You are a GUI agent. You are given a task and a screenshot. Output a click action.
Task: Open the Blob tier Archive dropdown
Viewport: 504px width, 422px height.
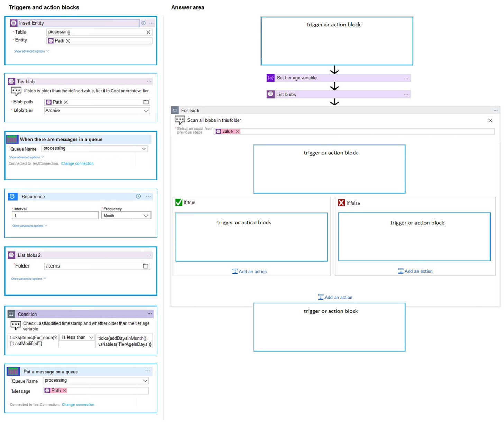146,111
